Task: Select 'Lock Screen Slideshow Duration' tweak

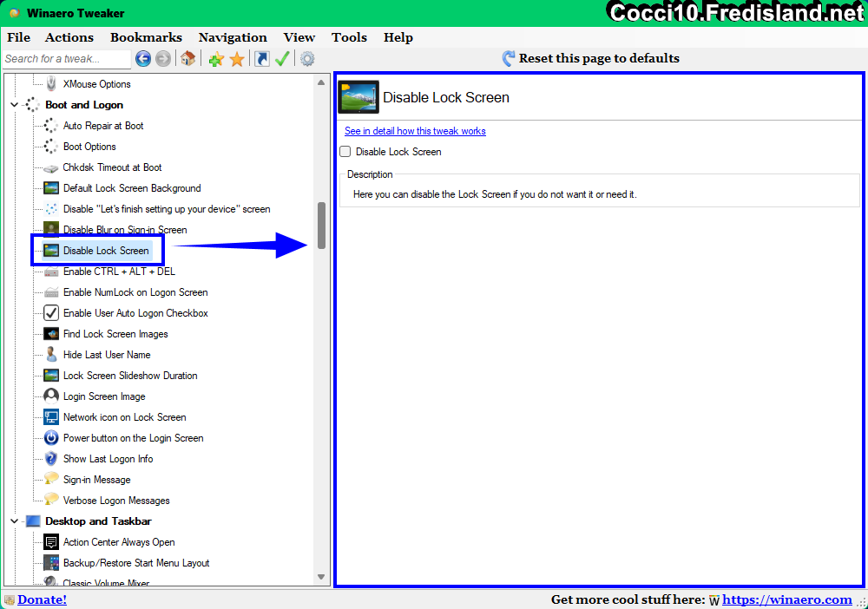Action: [130, 376]
